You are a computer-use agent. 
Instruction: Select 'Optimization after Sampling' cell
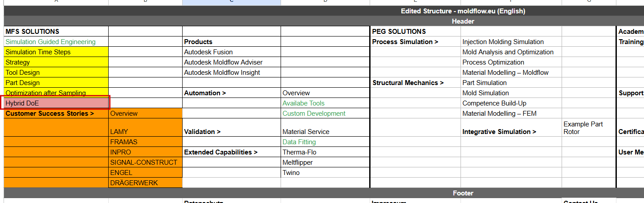point(56,93)
